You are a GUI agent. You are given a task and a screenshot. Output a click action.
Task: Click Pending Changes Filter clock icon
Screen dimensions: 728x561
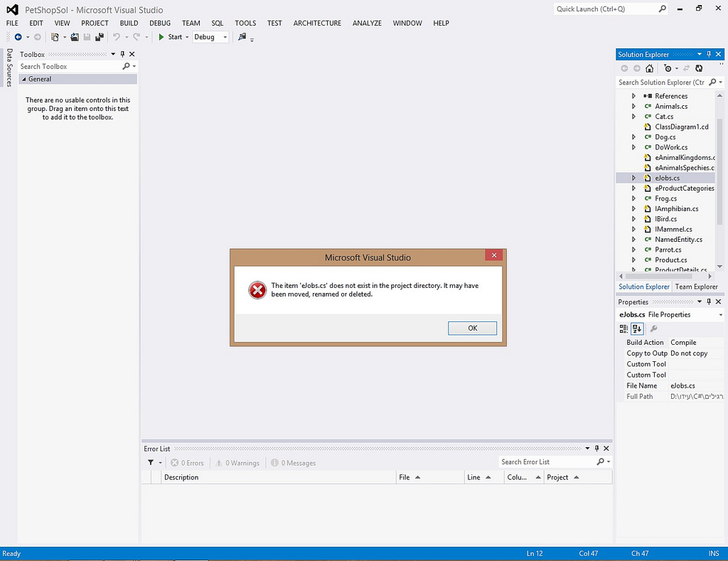point(668,68)
